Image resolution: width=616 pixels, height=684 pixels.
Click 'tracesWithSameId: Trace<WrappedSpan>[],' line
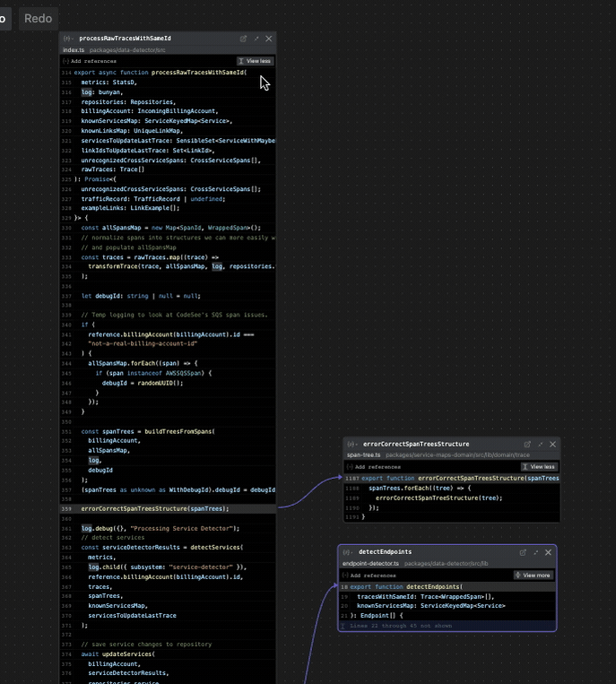click(447, 597)
